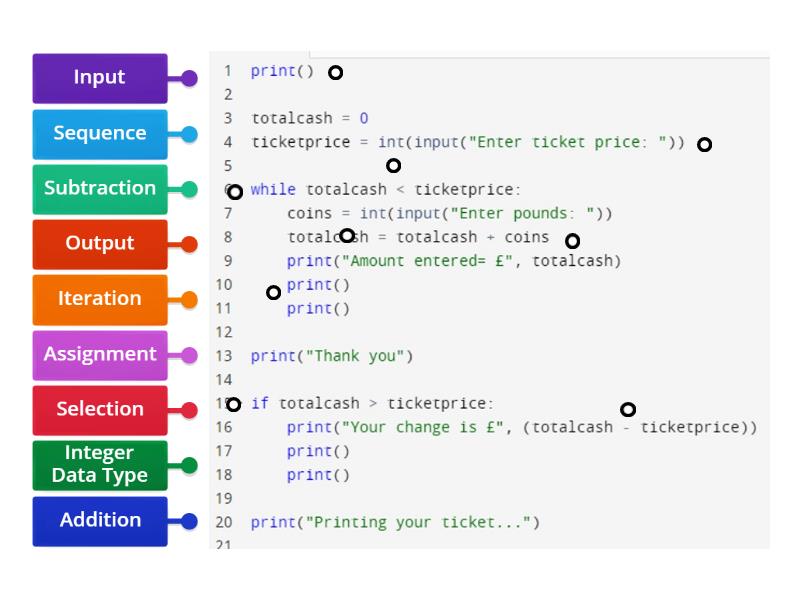Click the anchor before print() on line 10
800x600 pixels.
(274, 292)
